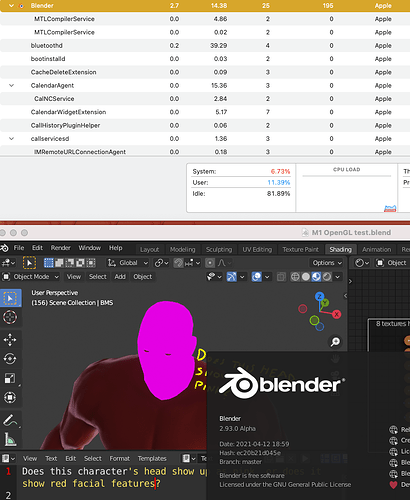Collapse the callservicesd process group
Image resolution: width=410 pixels, height=500 pixels.
point(11,139)
